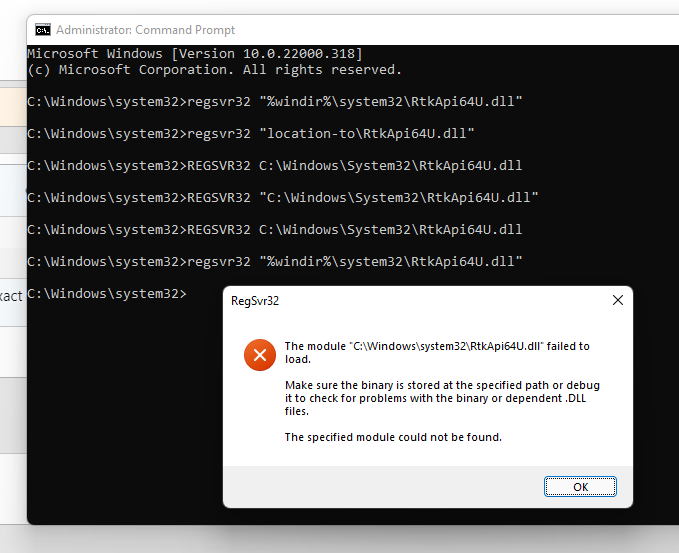This screenshot has height=553, width=679.
Task: Click the red error icon in dialog
Action: coord(260,355)
